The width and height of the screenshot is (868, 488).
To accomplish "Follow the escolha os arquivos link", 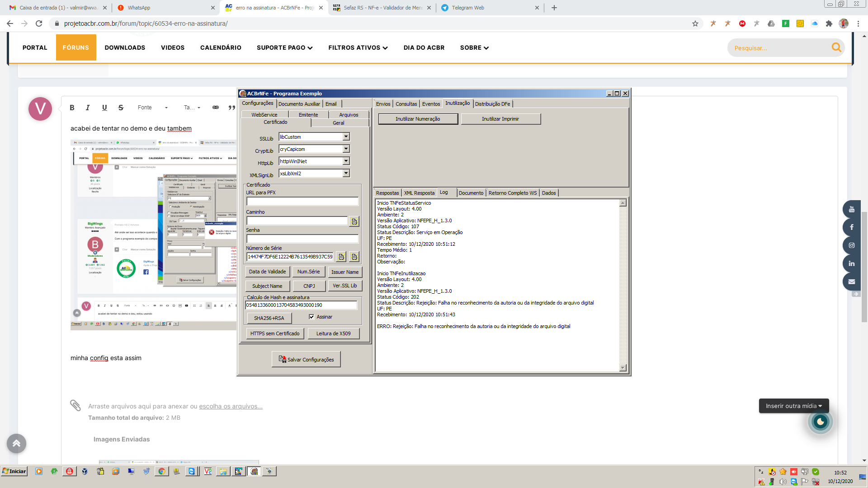I will click(x=231, y=406).
